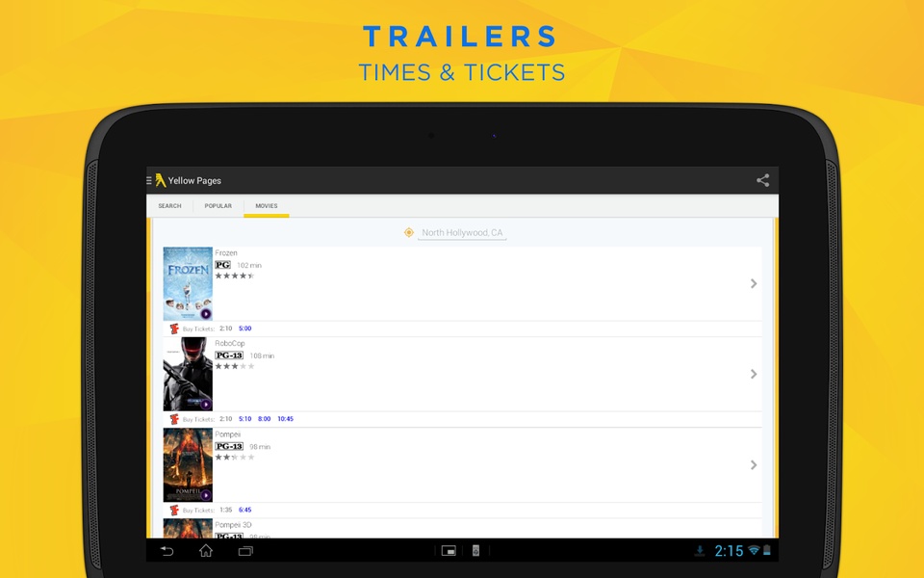Go to Android home screen
924x578 pixels.
pos(206,551)
